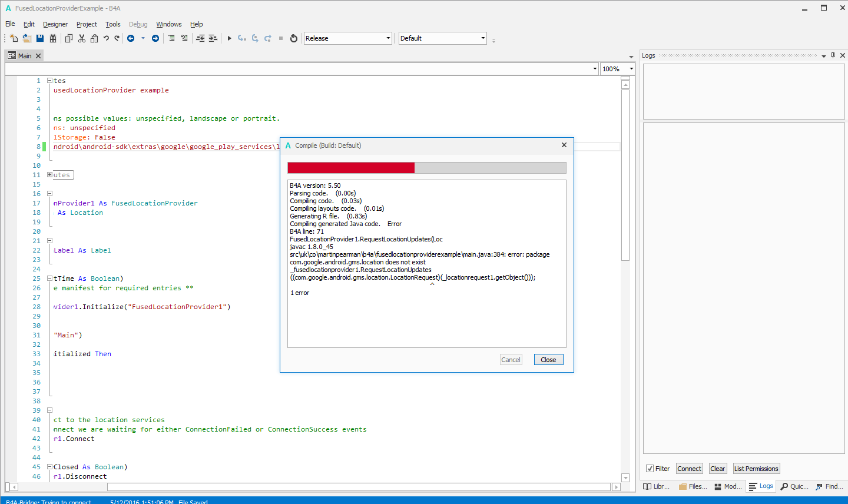Click the Decrease indent icon

pyautogui.click(x=200, y=38)
